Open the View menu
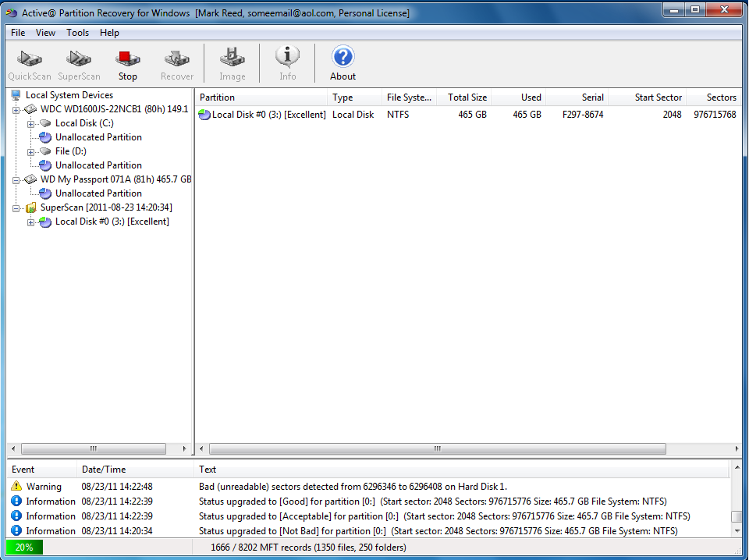 click(45, 33)
